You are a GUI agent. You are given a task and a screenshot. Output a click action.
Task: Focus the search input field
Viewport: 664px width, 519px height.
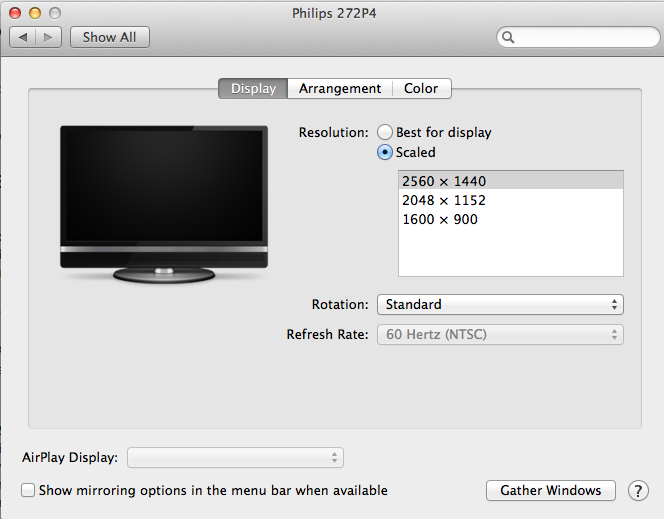click(x=578, y=38)
